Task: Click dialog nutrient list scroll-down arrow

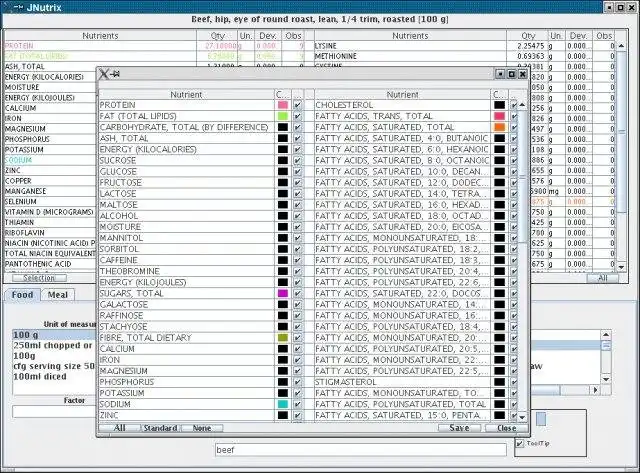Action: pyautogui.click(x=522, y=417)
